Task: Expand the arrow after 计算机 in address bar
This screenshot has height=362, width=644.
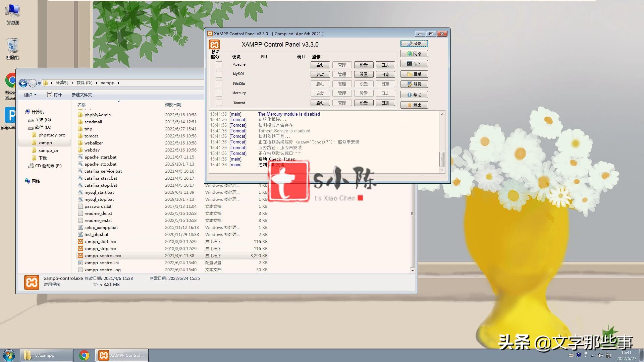Action: pyautogui.click(x=72, y=83)
